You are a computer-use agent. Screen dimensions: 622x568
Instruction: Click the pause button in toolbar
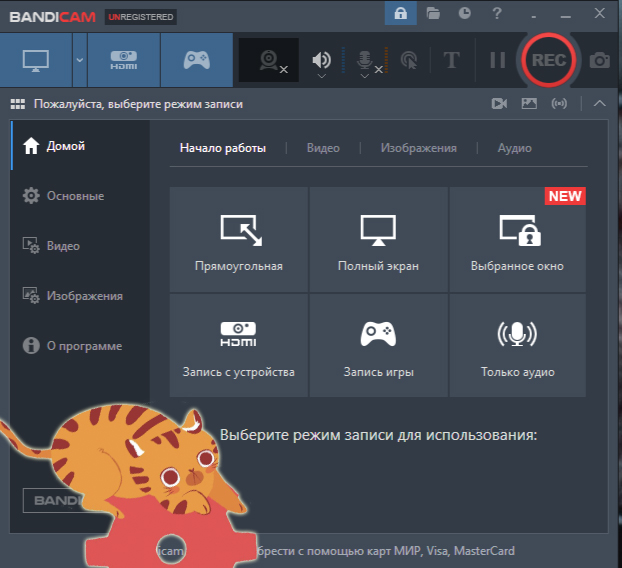pyautogui.click(x=497, y=60)
